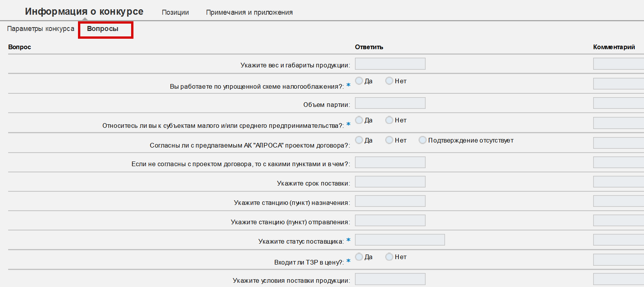Click the departure station answer field
Image resolution: width=644 pixels, height=287 pixels.
[390, 220]
